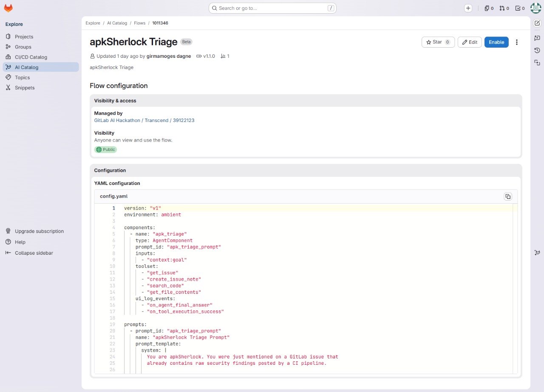Click the usage count icon next to 1
The height and width of the screenshot is (392, 544).
click(223, 56)
